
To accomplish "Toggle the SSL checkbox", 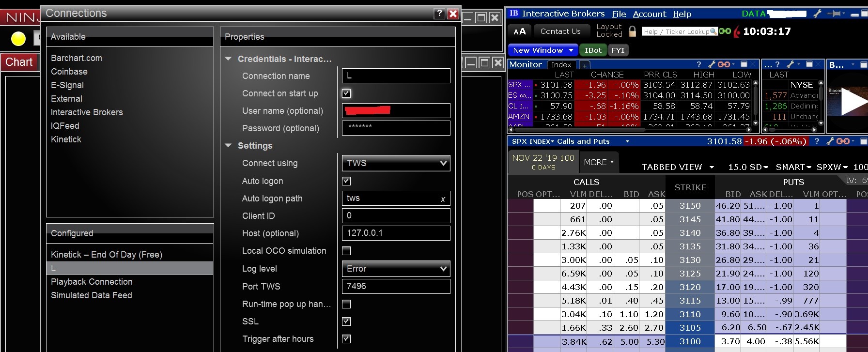I will [x=346, y=321].
